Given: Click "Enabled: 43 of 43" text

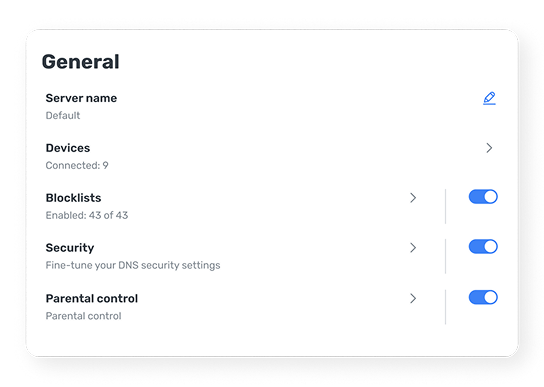Looking at the screenshot, I should click(x=87, y=216).
